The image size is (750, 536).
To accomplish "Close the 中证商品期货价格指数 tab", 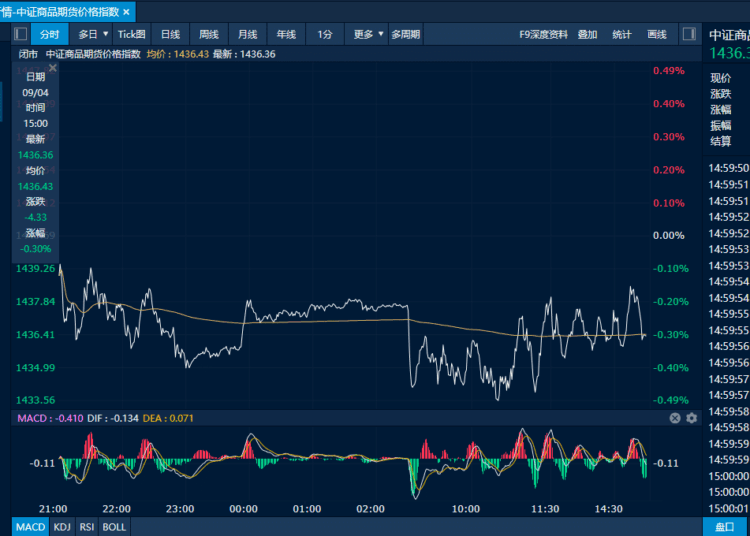I will point(126,12).
